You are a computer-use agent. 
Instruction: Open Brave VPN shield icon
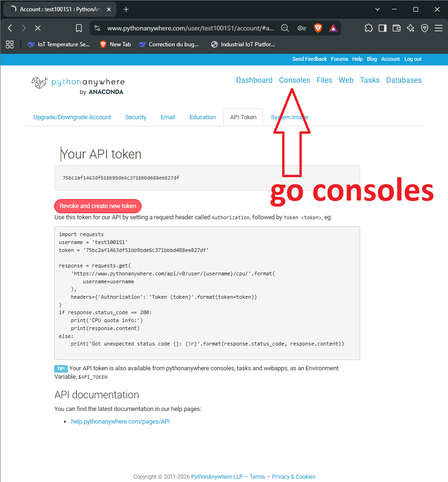coord(425,28)
